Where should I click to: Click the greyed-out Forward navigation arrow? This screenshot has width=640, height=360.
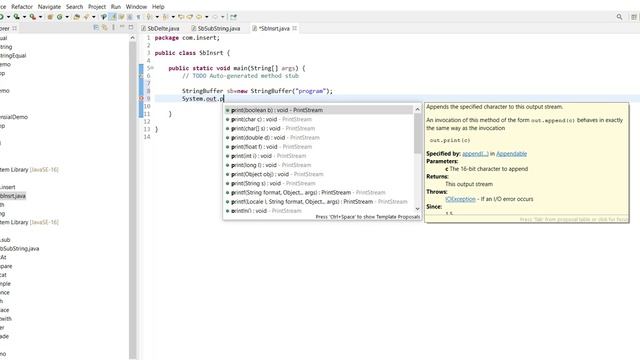pos(215,17)
